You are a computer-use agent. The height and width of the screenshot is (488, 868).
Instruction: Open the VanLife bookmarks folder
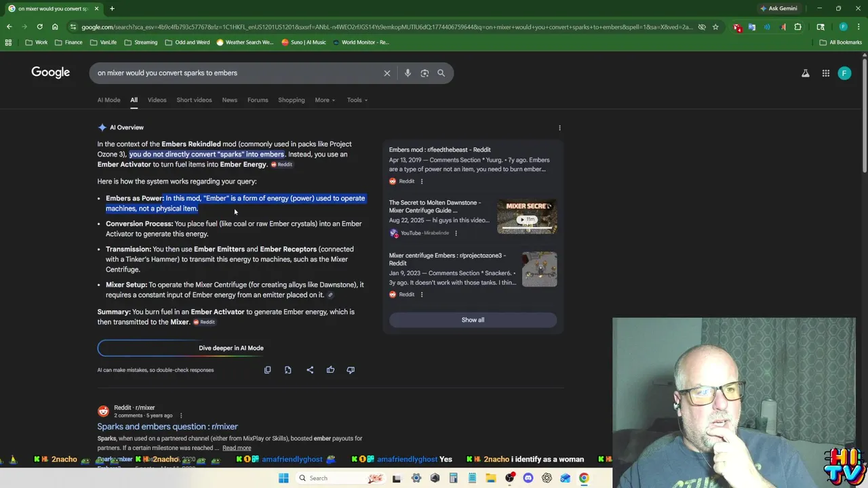click(102, 42)
